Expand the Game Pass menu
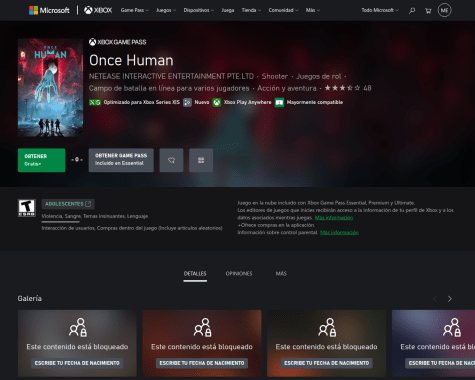Screen dimensions: 475x380 tap(135, 10)
